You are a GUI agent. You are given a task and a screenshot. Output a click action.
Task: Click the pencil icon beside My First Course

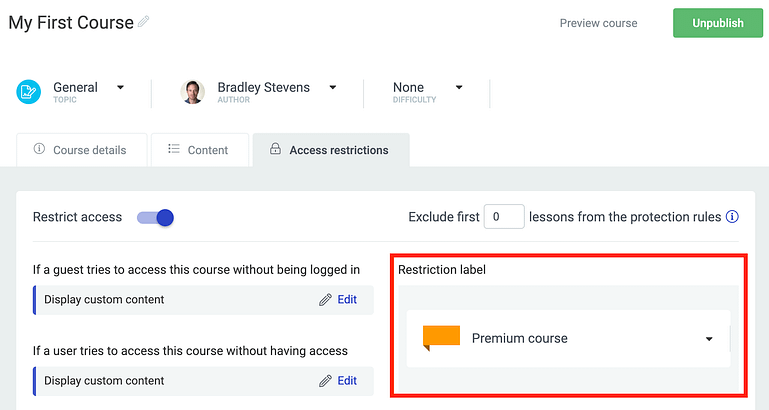click(143, 22)
